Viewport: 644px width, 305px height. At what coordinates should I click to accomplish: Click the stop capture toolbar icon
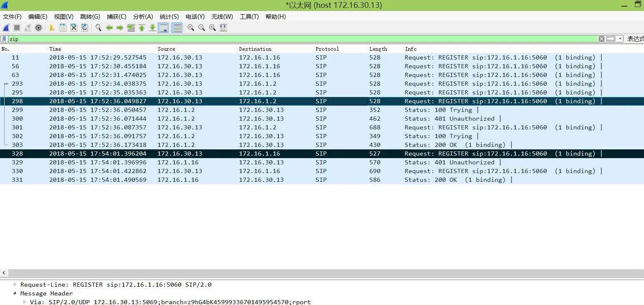16,27
